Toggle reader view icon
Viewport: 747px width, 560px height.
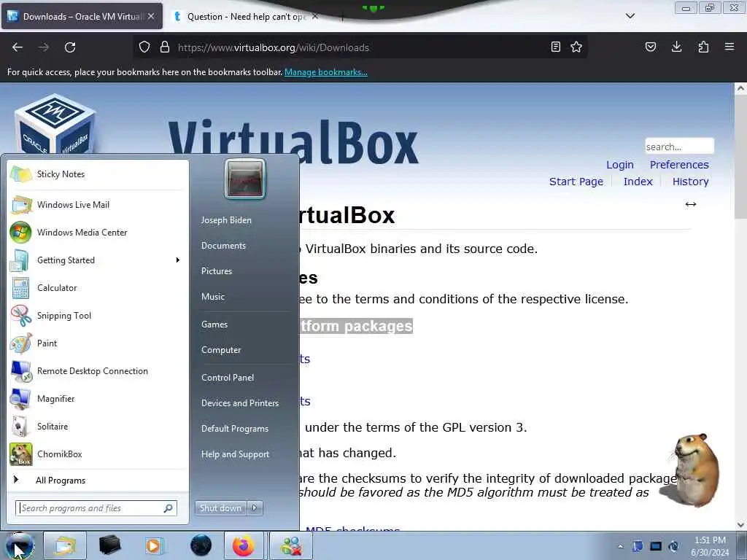[555, 47]
